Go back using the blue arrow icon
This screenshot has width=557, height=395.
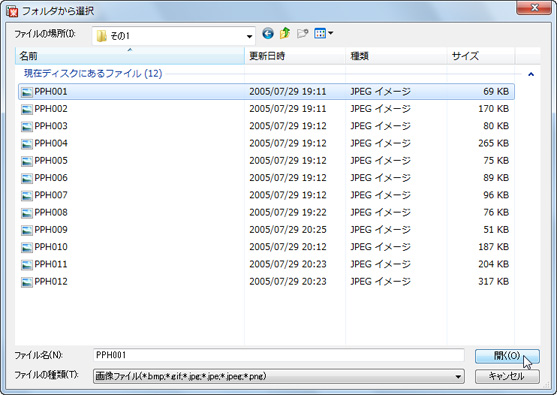point(268,34)
